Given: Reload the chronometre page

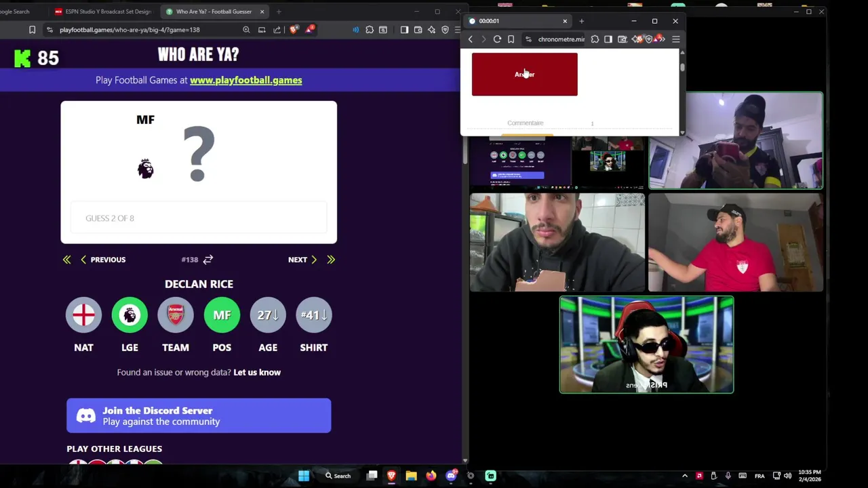Looking at the screenshot, I should coord(497,39).
